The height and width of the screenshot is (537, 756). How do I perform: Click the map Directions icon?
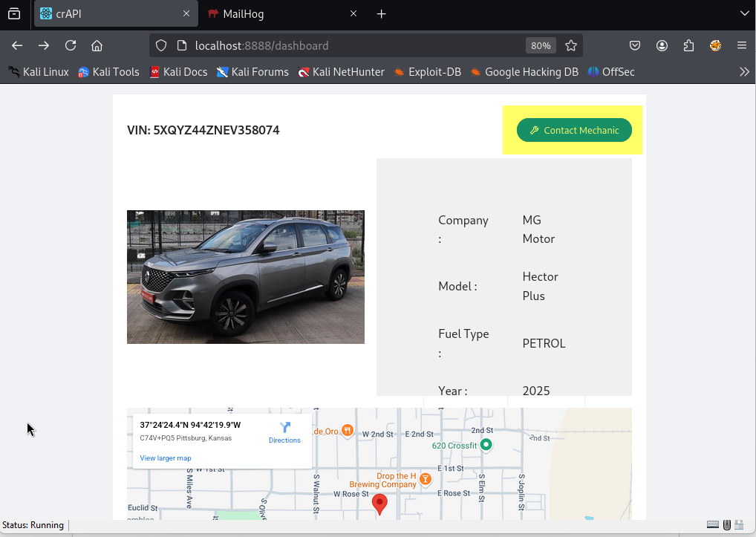[284, 428]
